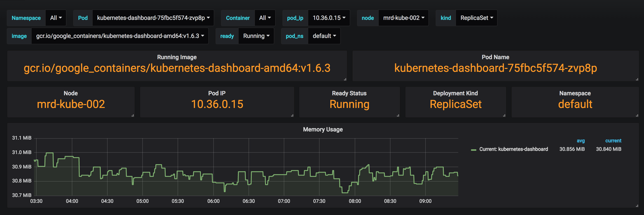Click the 04:00 time axis label

click(72, 201)
